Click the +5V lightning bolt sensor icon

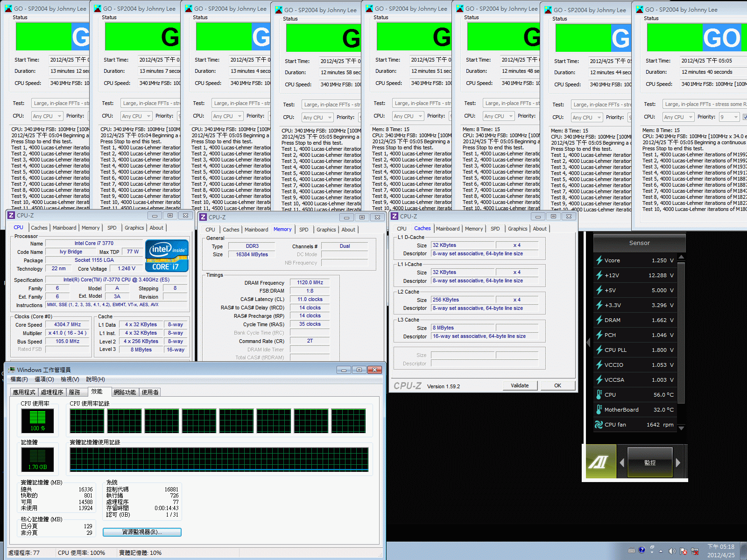[x=599, y=290]
